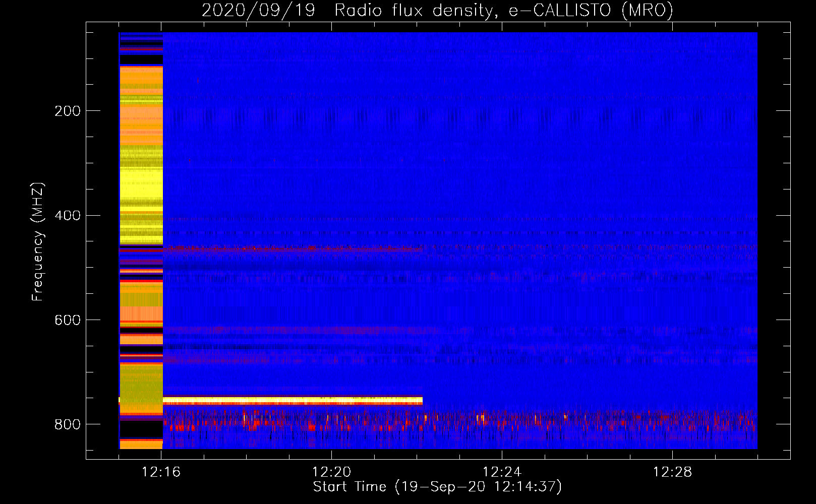
Task: Click the "12:20" time tick label
Action: [331, 472]
